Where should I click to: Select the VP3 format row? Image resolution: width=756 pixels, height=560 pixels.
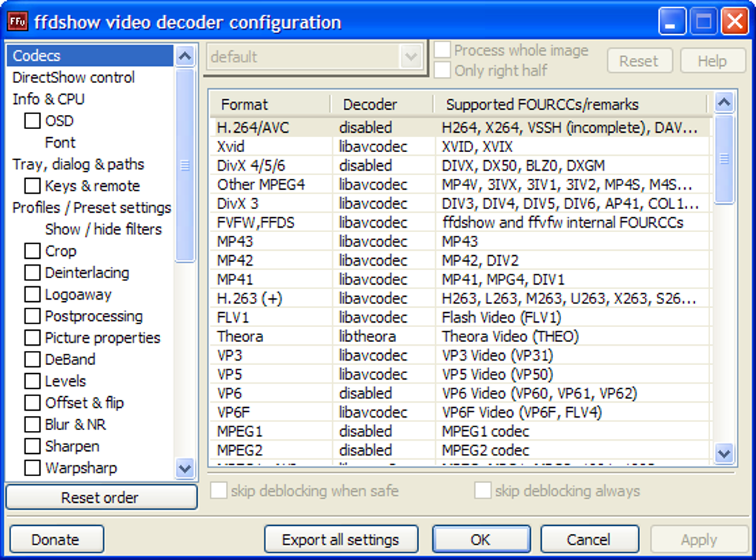click(x=460, y=355)
